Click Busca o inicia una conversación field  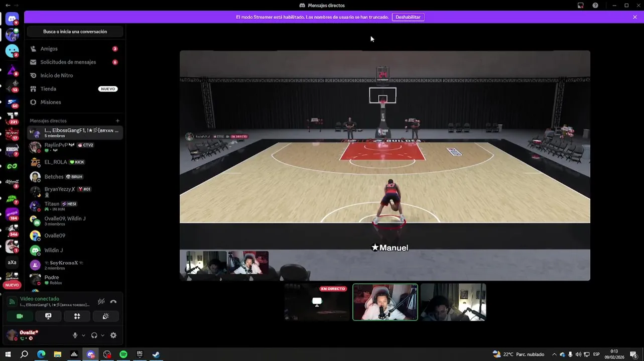(x=75, y=32)
